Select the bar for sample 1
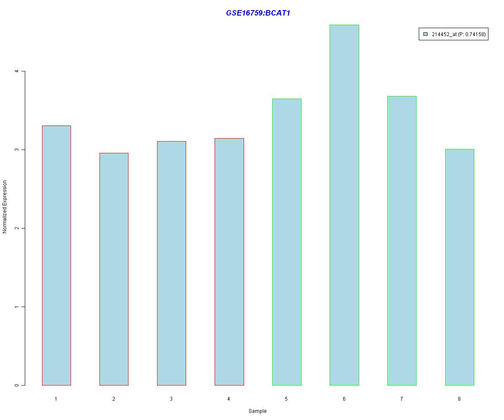Viewport: 504px width, 420px height. [56, 255]
